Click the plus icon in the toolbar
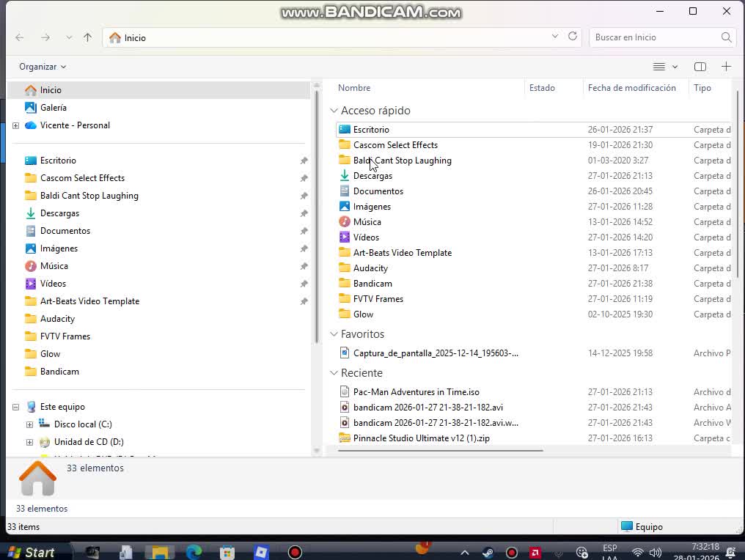 pos(726,67)
